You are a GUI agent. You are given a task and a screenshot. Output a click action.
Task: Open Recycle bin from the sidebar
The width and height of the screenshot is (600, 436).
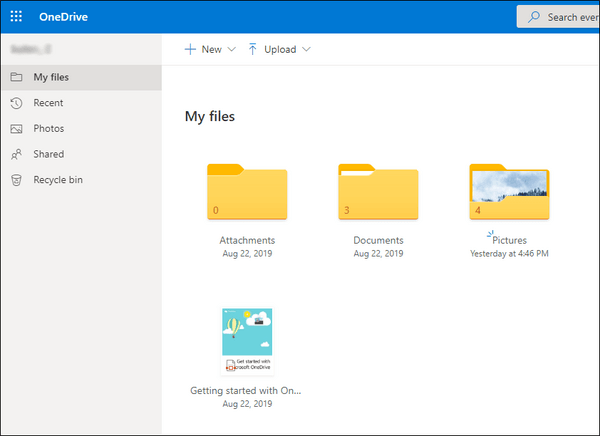58,181
